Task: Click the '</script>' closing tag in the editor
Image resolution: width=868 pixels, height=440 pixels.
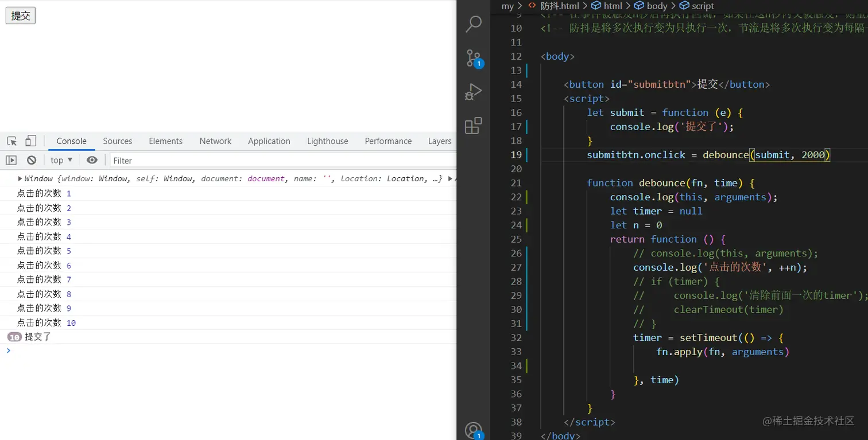Action: click(590, 422)
